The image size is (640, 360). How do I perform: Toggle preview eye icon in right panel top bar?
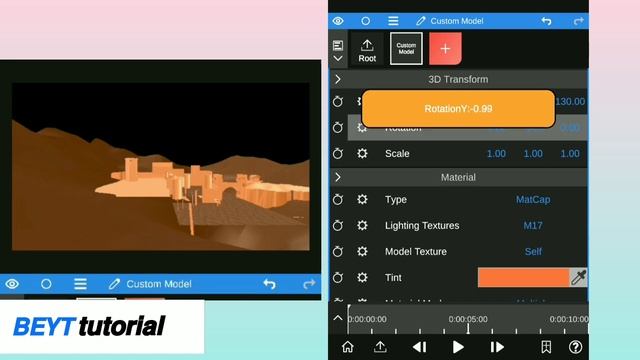tap(338, 21)
